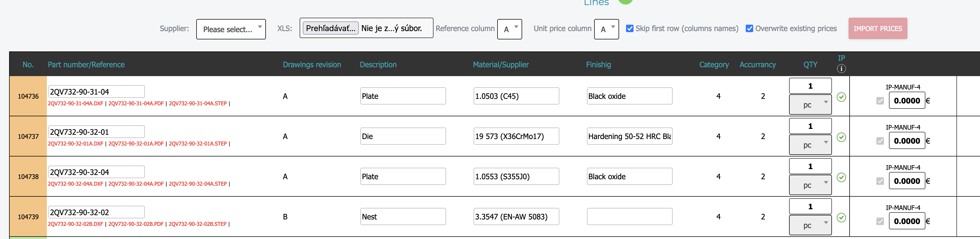Sort by Part number/Reference column header
This screenshot has height=239, width=980.
[x=86, y=65]
